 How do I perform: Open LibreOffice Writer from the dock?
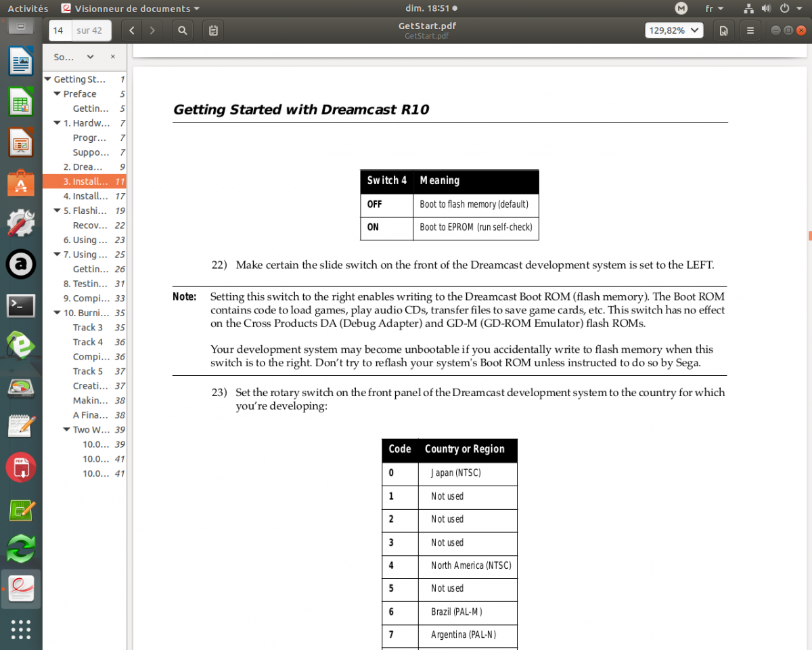point(21,62)
